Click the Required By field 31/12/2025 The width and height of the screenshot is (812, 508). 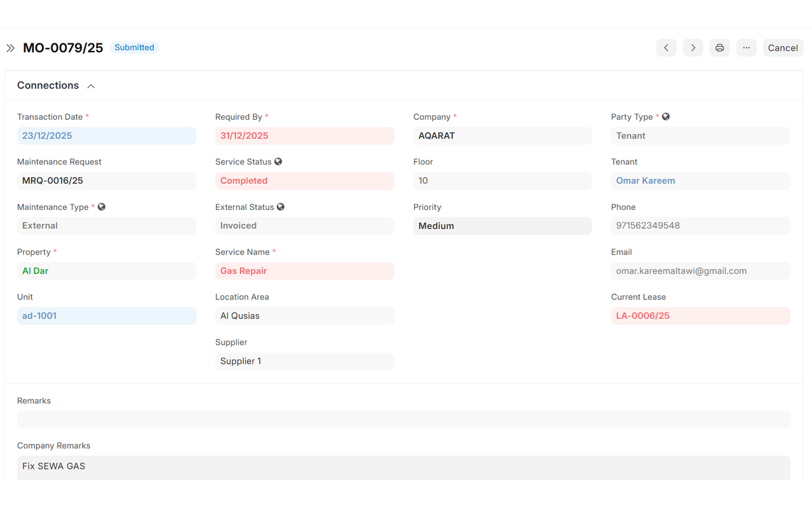(304, 135)
